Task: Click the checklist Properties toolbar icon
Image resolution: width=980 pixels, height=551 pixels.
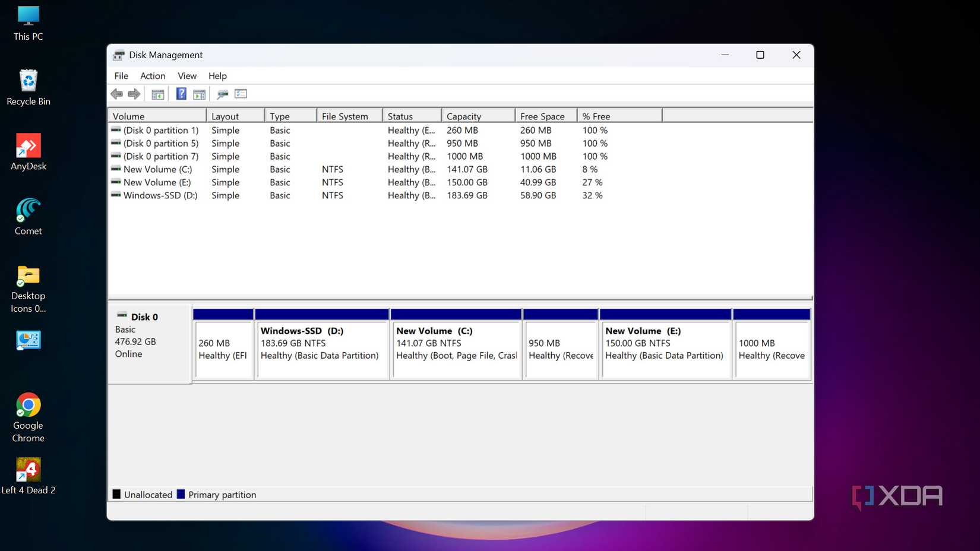Action: pyautogui.click(x=241, y=94)
